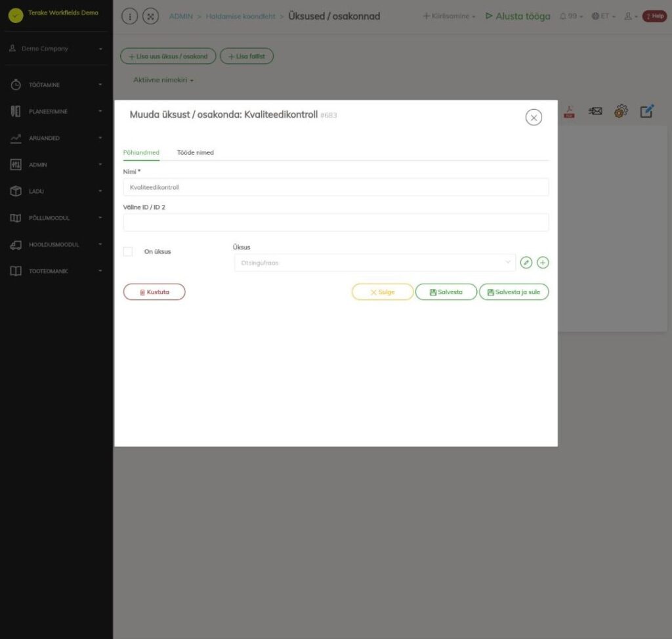The image size is (672, 639).
Task: Open the Kiirlisamine dropdown
Action: (449, 16)
